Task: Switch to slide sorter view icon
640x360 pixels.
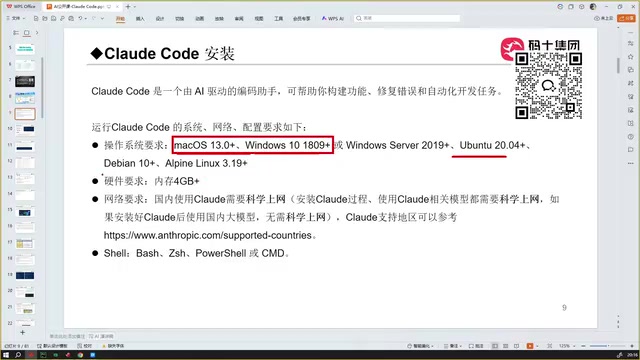Action: [506, 346]
